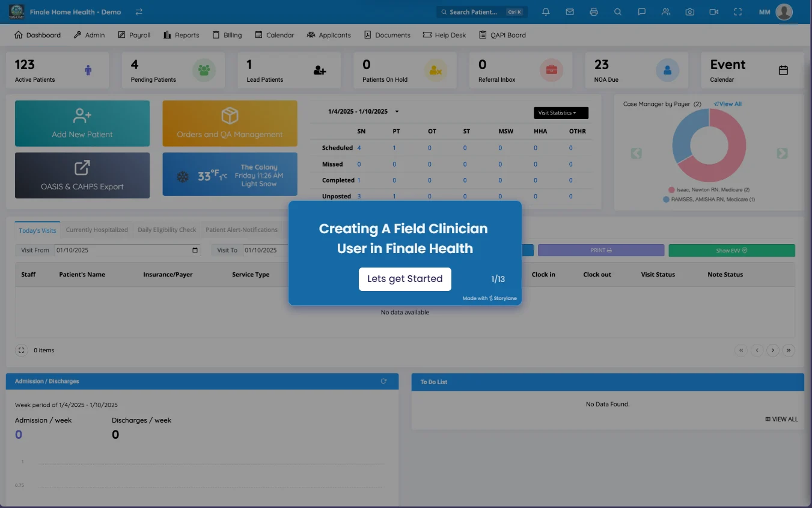
Task: Click the Lets get Started button
Action: click(x=405, y=279)
